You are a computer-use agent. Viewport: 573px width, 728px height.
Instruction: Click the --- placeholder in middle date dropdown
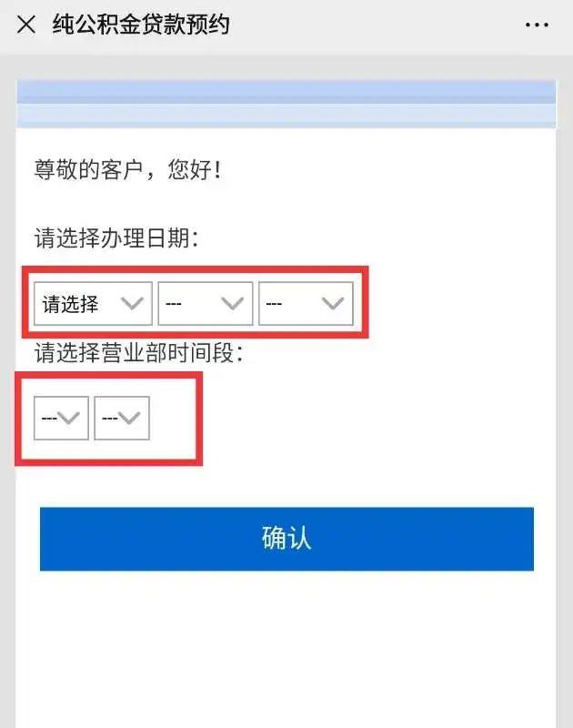[173, 304]
